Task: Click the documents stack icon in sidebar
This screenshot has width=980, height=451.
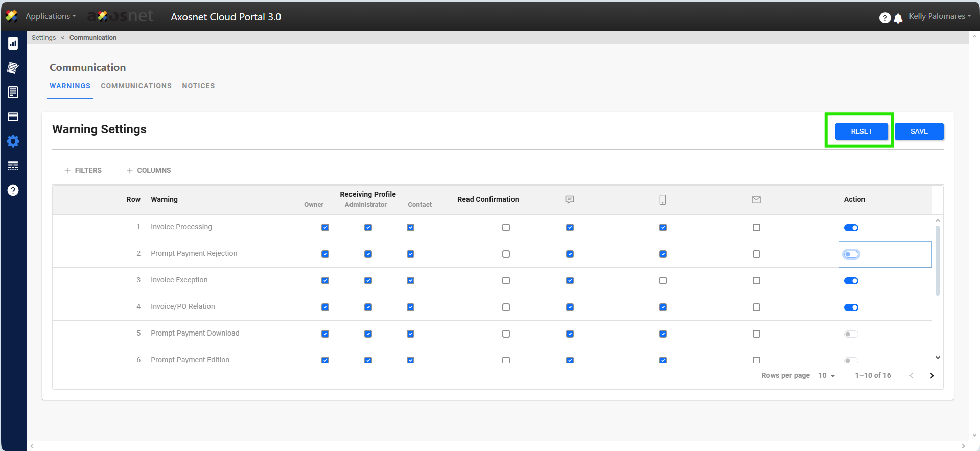Action: click(x=13, y=68)
